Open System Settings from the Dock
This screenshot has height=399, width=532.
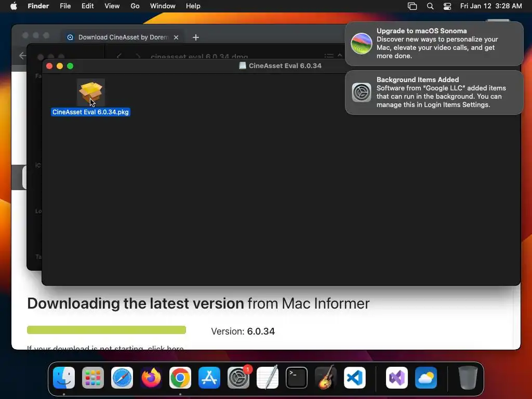[x=238, y=378]
